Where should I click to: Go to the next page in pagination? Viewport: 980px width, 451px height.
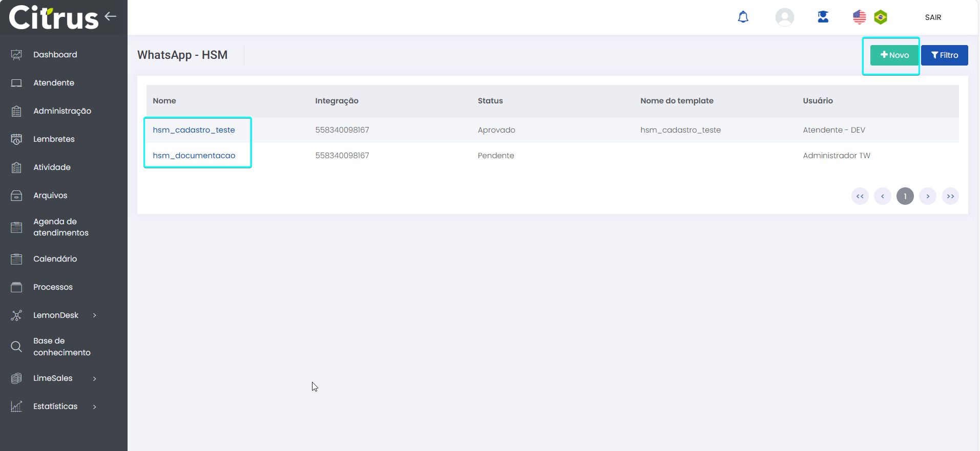click(927, 196)
